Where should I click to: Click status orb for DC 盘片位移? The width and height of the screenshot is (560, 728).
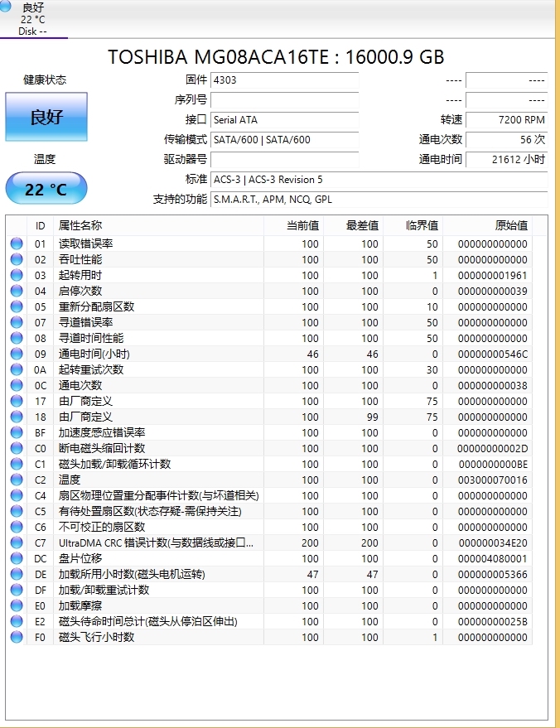coord(17,558)
